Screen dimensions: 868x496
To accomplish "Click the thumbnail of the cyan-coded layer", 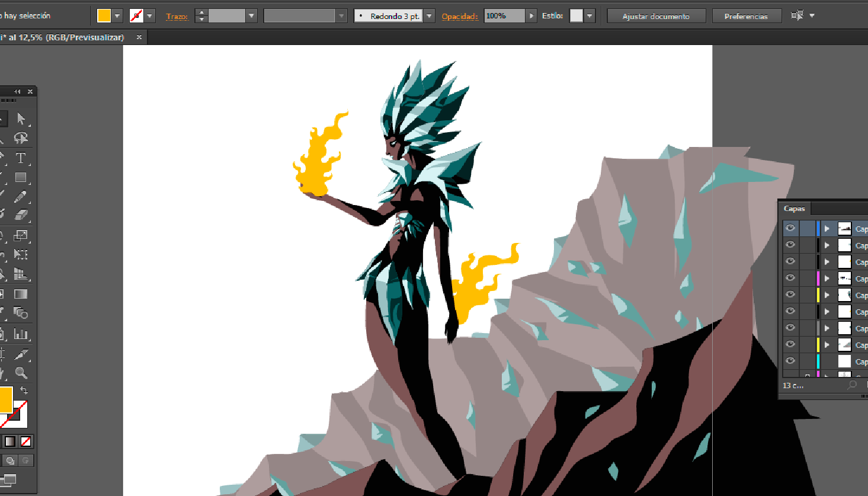I will coord(844,361).
